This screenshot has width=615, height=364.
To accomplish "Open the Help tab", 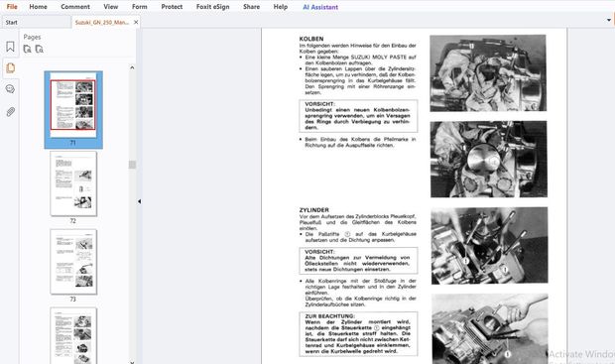I will 281,7.
